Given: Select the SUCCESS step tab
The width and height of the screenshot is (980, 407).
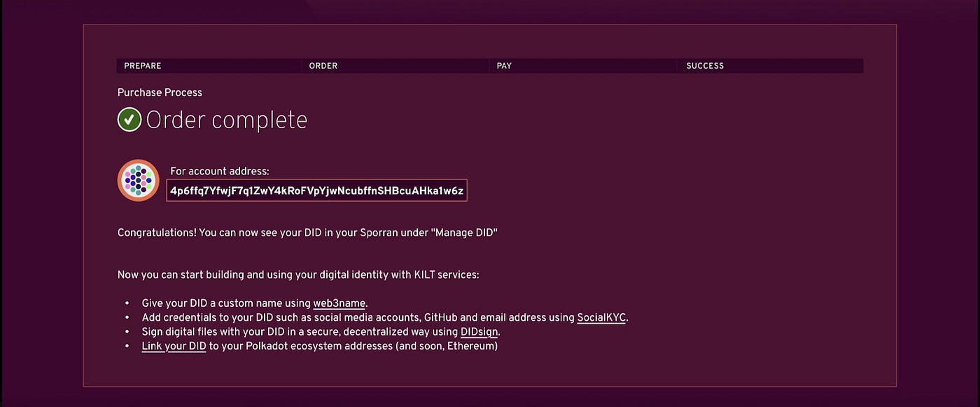Looking at the screenshot, I should [771, 66].
